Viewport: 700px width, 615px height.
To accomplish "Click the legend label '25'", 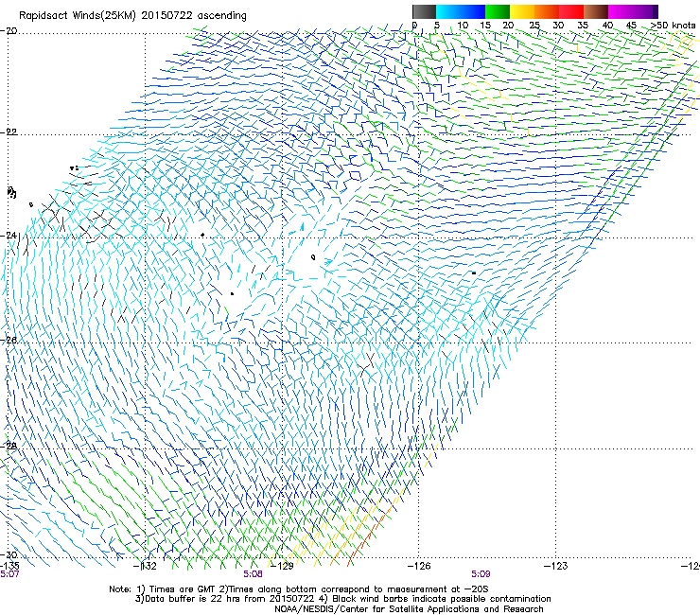I will (x=534, y=26).
